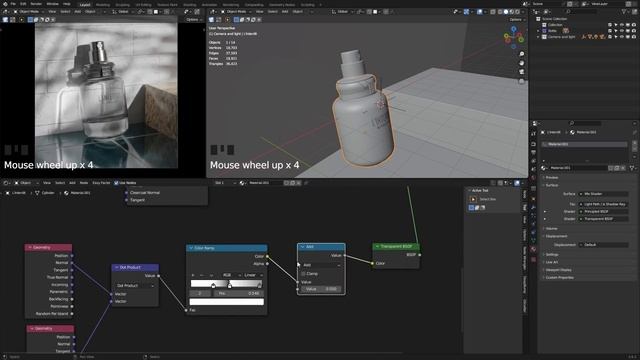Open the Dot Product operation dropdown
This screenshot has height=360, width=640.
pyautogui.click(x=135, y=286)
